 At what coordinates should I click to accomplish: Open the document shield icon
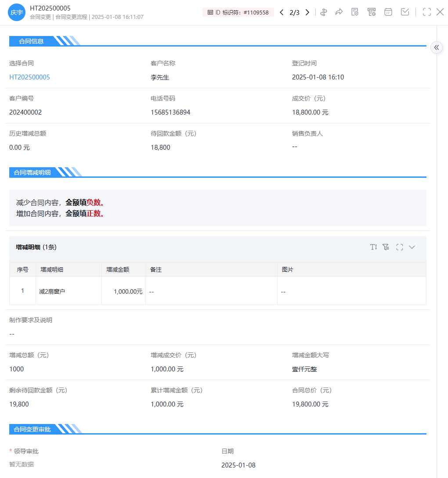(x=355, y=12)
